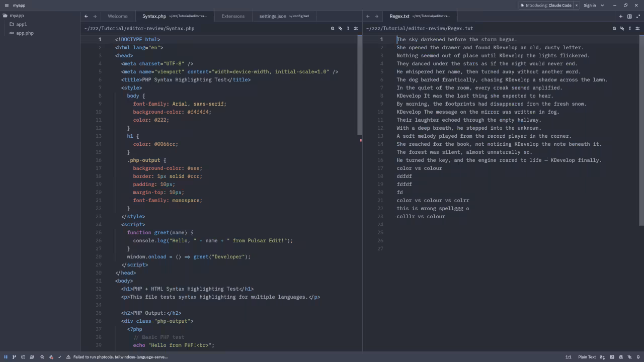Open the collaboration panel icon
Image resolution: width=644 pixels, height=362 pixels.
point(32,357)
